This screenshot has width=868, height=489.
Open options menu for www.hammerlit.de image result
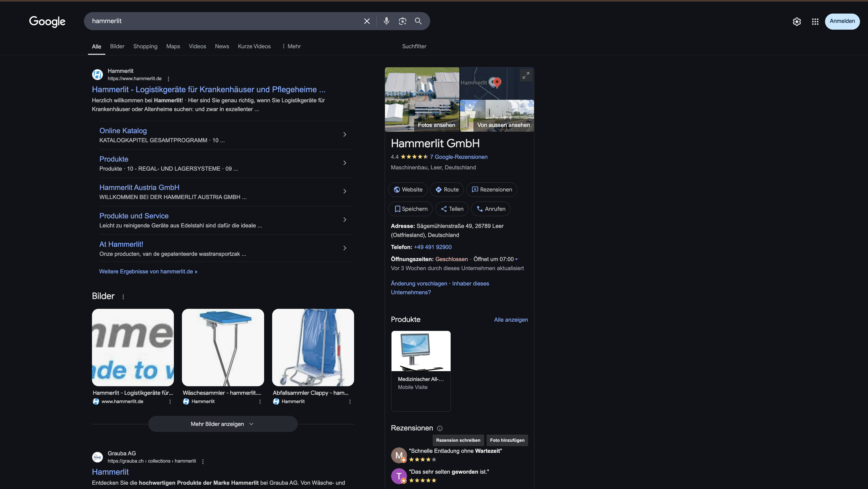tap(170, 402)
